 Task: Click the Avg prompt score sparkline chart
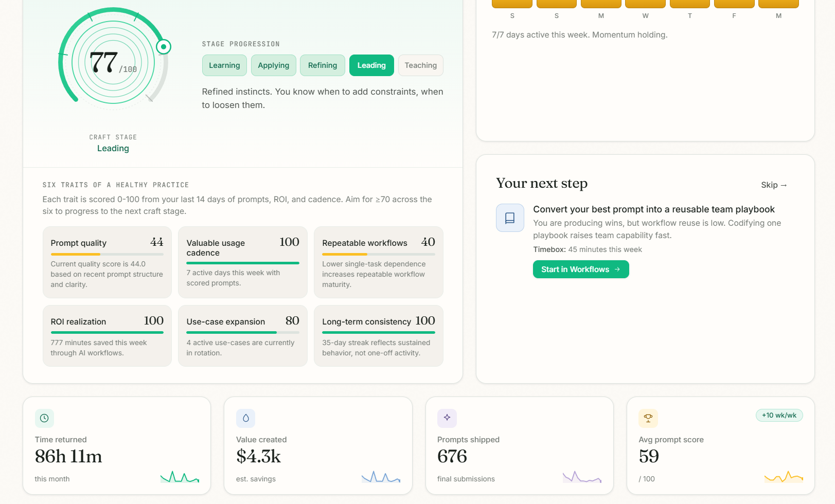[x=784, y=477]
